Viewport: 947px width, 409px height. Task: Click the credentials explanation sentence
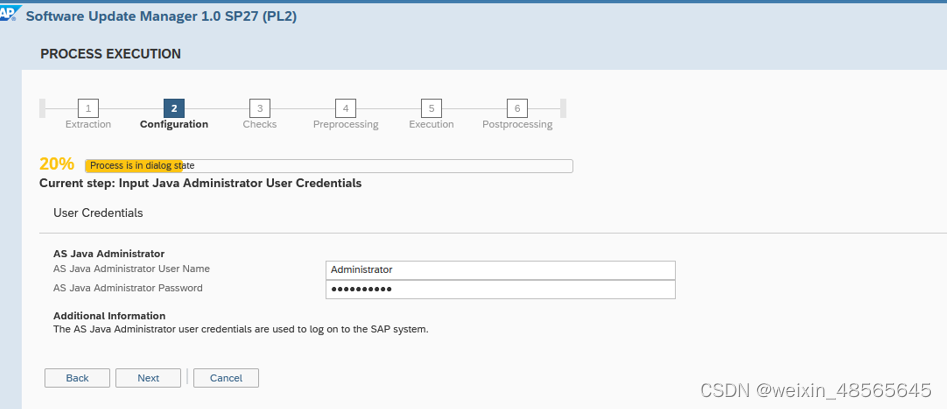tap(241, 330)
